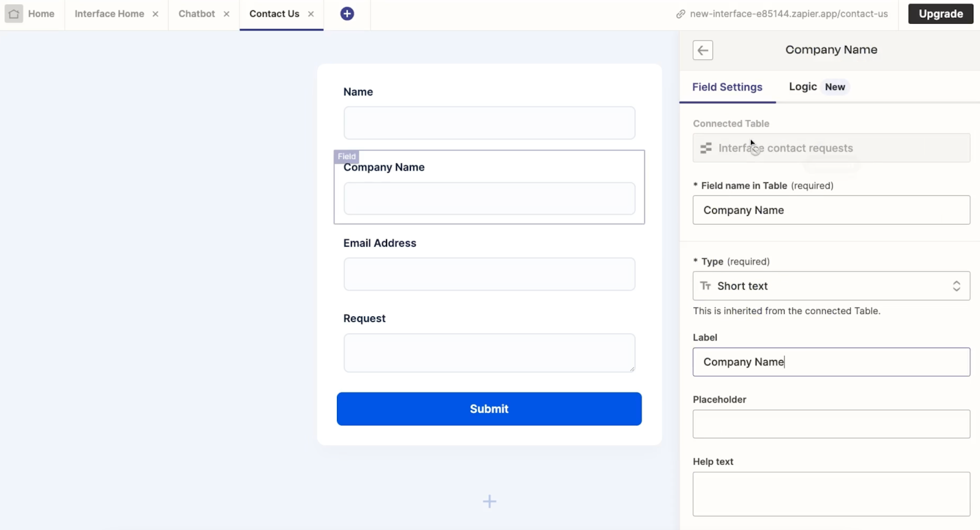Add a component with the plus below the form

coord(489,502)
